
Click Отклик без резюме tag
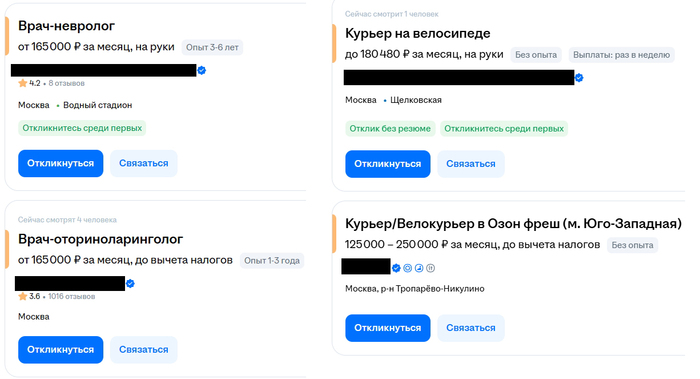click(x=390, y=129)
